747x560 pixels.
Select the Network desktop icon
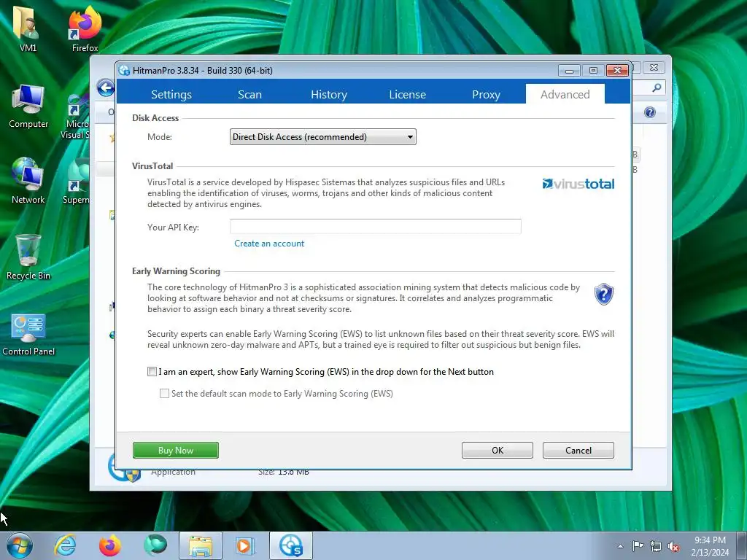click(28, 182)
